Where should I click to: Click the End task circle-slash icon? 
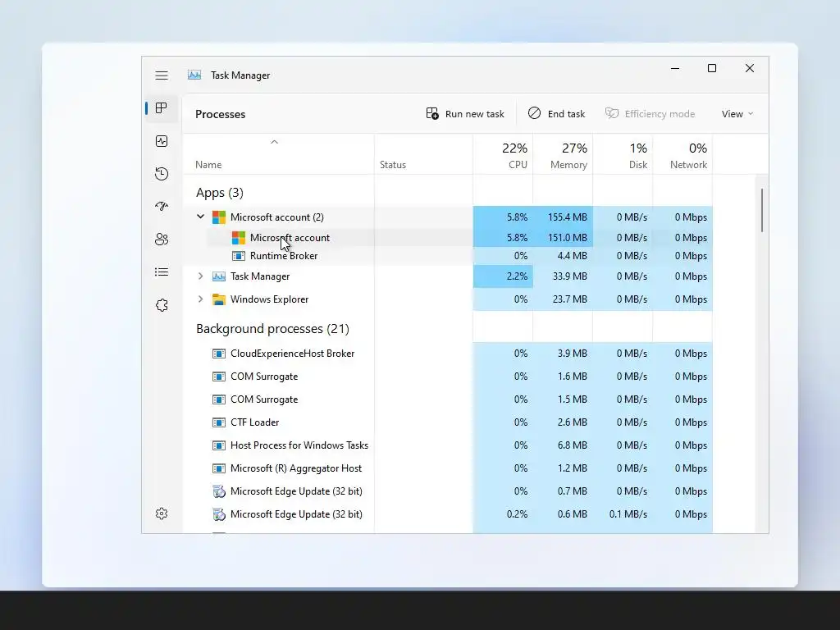(534, 113)
